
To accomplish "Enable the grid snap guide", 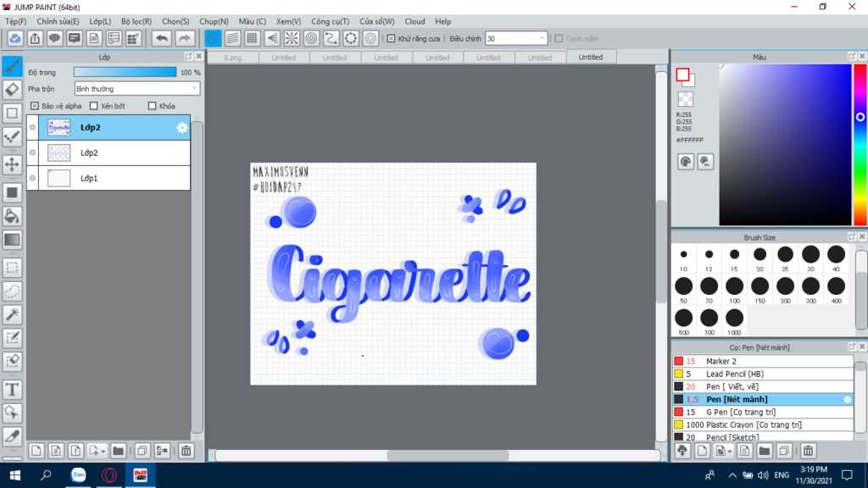I will [x=253, y=38].
